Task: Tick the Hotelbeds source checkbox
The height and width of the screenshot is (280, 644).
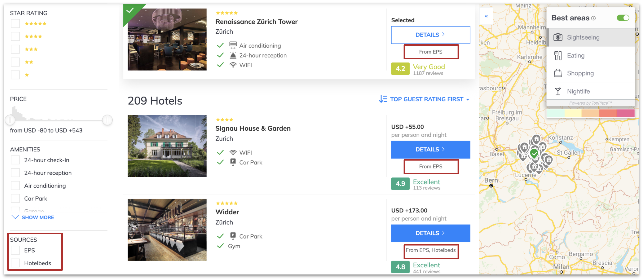Action: pos(15,263)
